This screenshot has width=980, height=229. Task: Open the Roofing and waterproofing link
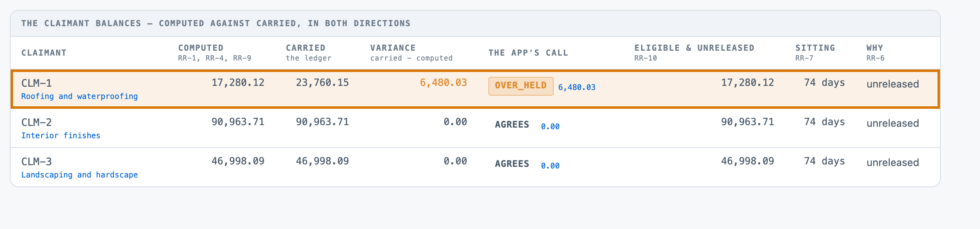point(80,96)
